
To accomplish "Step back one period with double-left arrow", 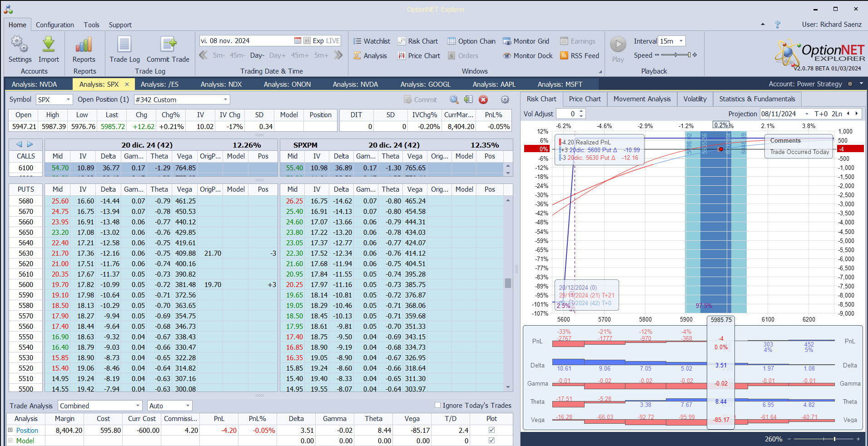I will point(203,55).
